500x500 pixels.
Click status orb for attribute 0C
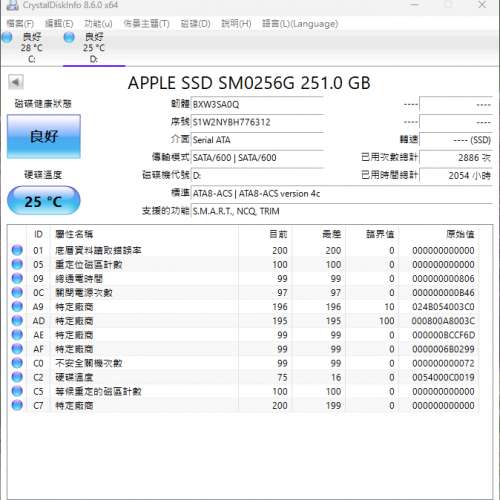point(17,292)
